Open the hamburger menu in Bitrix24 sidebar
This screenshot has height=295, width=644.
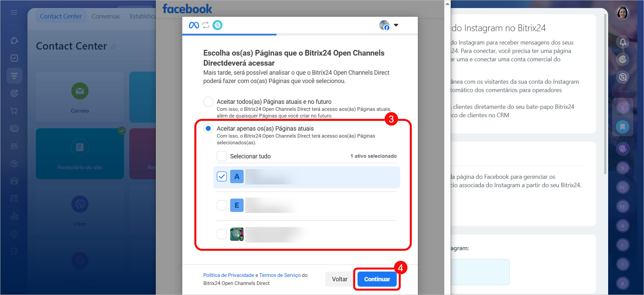click(14, 12)
